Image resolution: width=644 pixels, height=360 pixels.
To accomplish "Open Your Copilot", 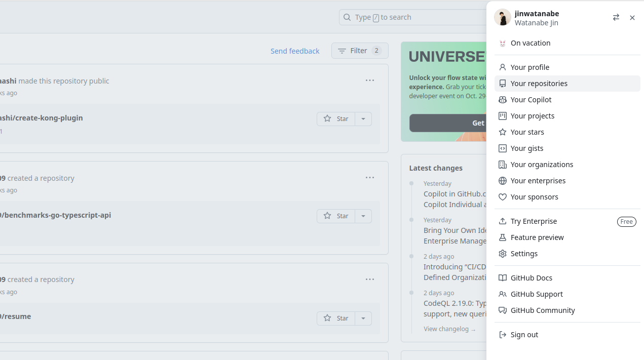I will (x=567, y=100).
